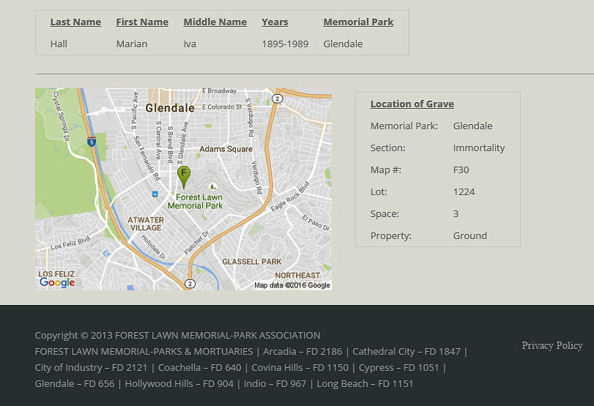Click the Google logo on the map
The height and width of the screenshot is (406, 594).
click(x=57, y=283)
